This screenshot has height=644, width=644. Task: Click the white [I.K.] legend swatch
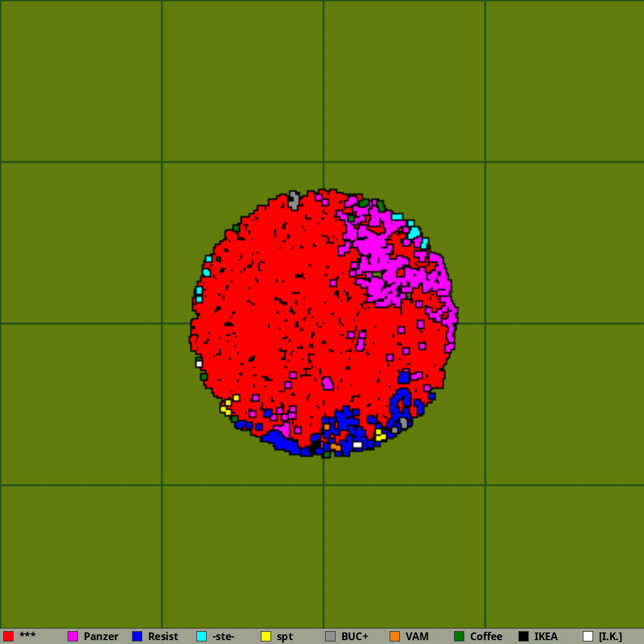[588, 636]
